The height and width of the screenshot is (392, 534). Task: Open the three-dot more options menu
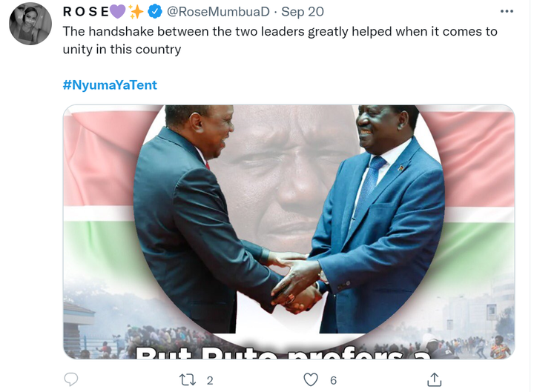pos(507,12)
